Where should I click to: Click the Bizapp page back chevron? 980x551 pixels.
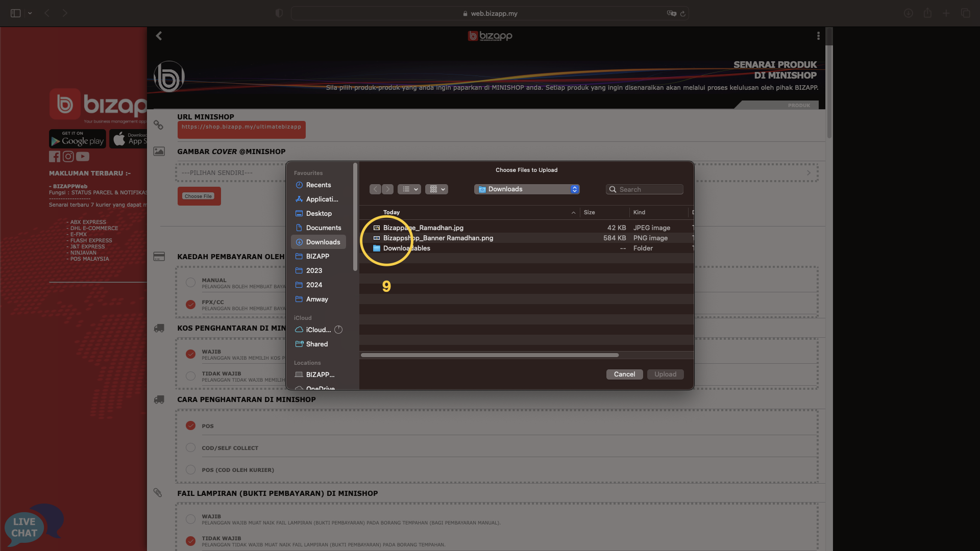[159, 36]
